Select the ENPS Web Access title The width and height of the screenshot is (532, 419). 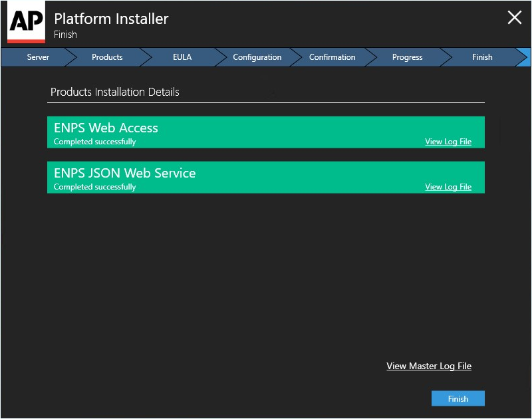[106, 128]
